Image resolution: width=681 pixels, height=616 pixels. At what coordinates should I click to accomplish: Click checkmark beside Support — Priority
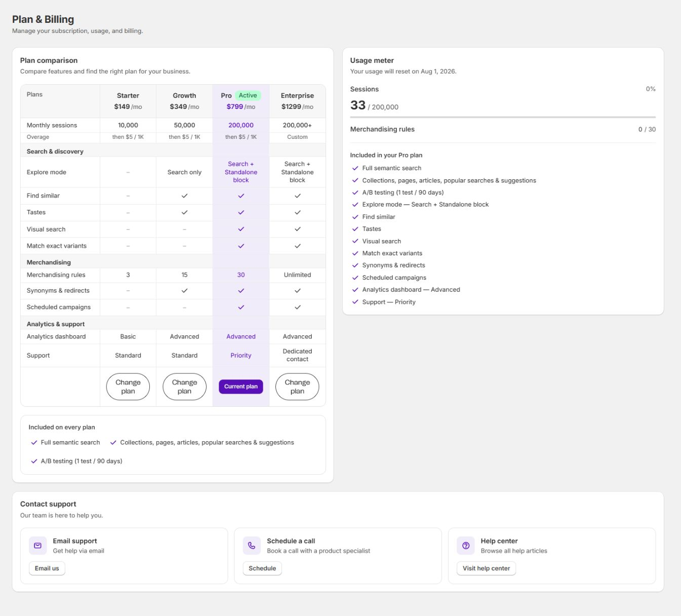355,302
